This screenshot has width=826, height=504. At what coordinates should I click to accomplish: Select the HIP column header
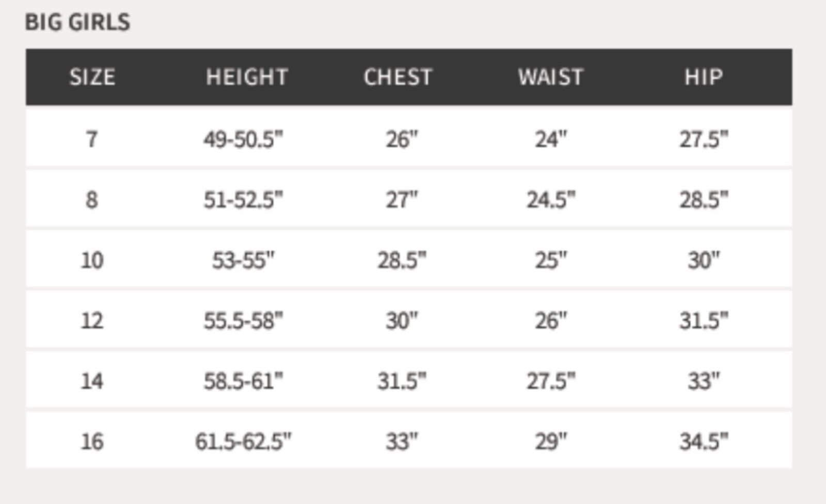[703, 77]
